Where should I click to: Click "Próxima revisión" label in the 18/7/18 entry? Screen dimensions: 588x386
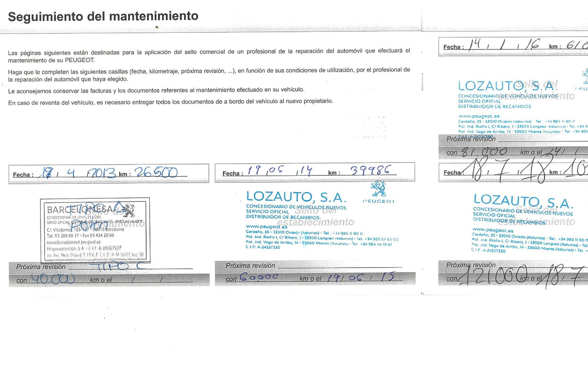point(471,265)
